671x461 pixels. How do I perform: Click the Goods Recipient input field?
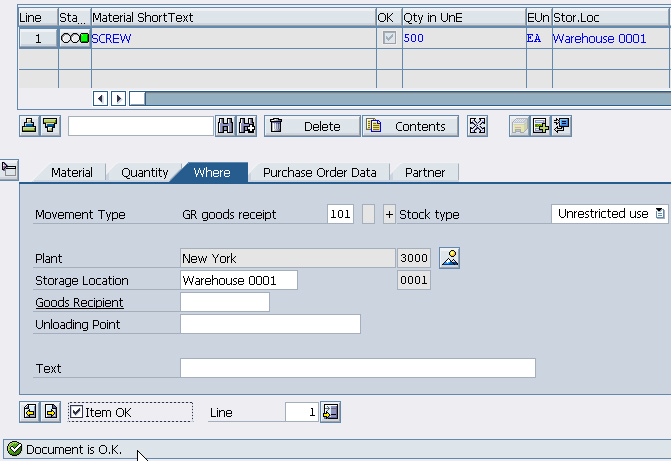[224, 302]
